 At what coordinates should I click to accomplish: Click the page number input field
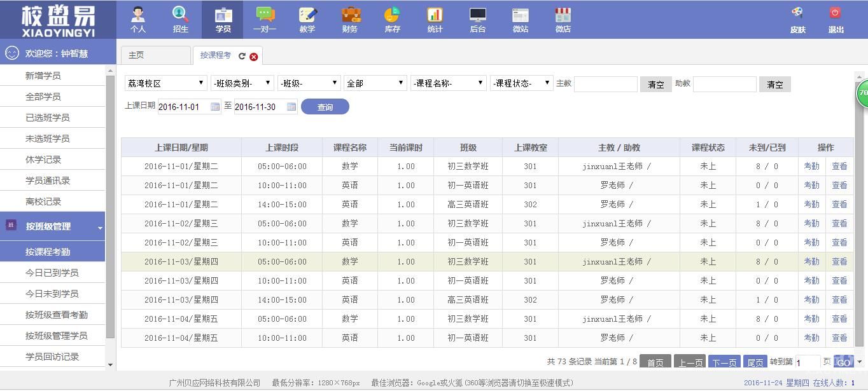click(x=808, y=362)
